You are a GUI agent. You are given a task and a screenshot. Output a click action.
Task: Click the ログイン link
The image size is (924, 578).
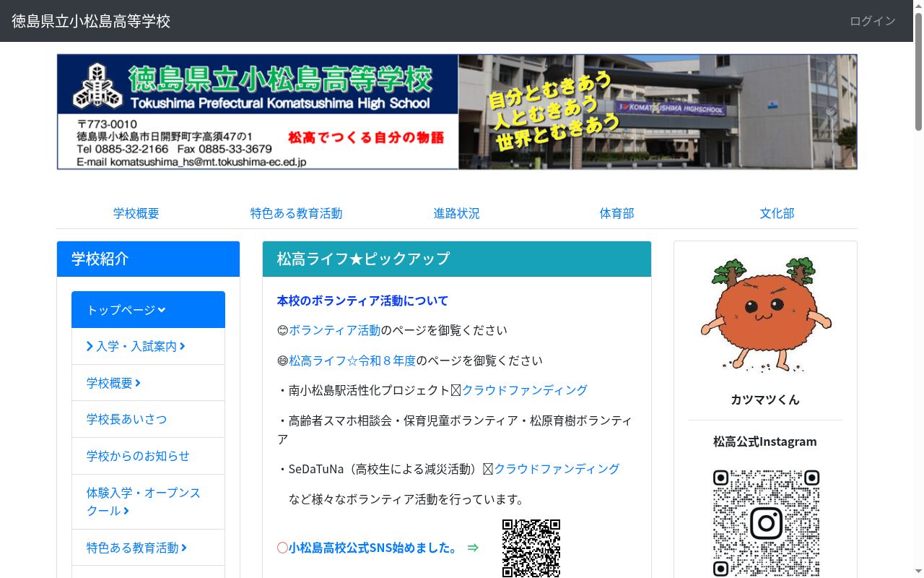pos(873,21)
